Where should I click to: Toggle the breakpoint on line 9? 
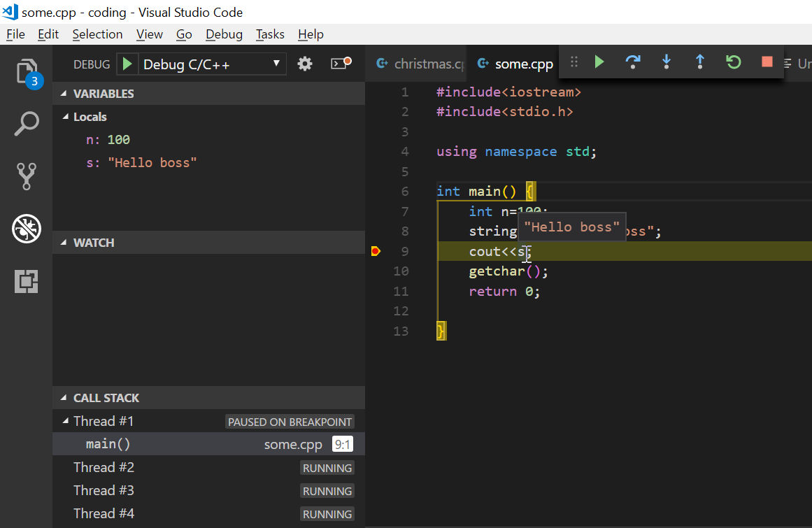pyautogui.click(x=376, y=252)
